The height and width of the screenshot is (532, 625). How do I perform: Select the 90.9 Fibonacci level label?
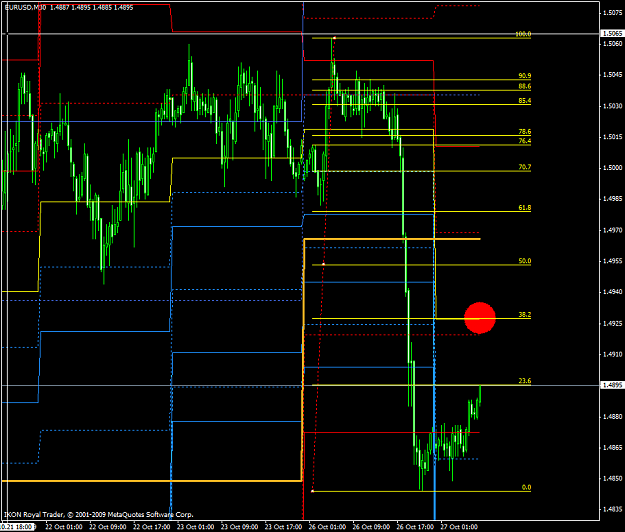[x=525, y=75]
